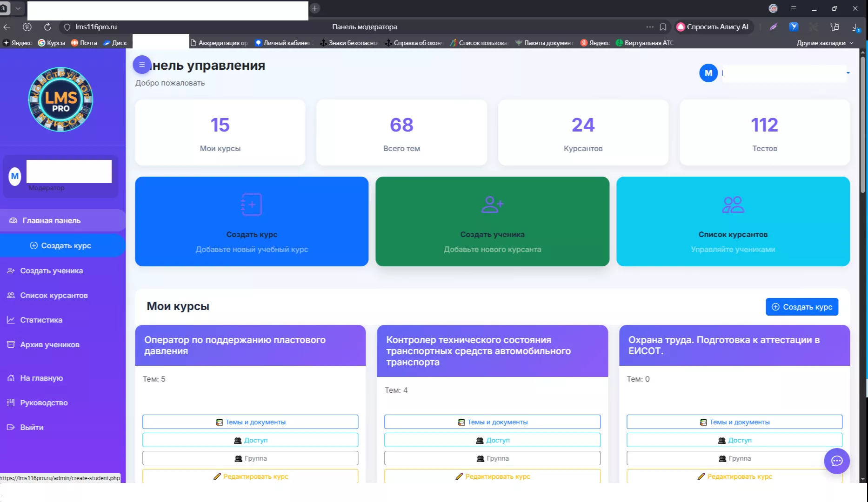Open a new browser tab
This screenshot has width=868, height=502.
315,8
